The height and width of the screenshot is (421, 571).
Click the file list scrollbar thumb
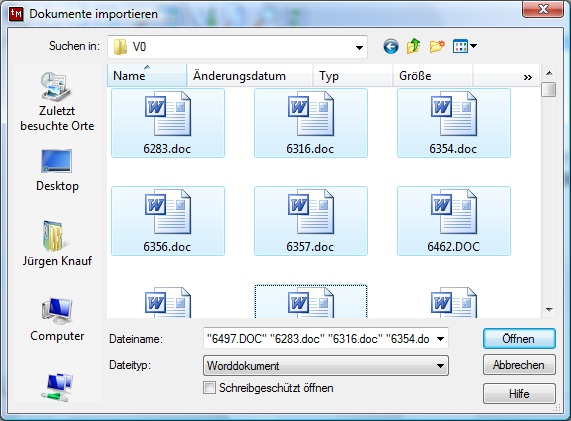coord(549,90)
